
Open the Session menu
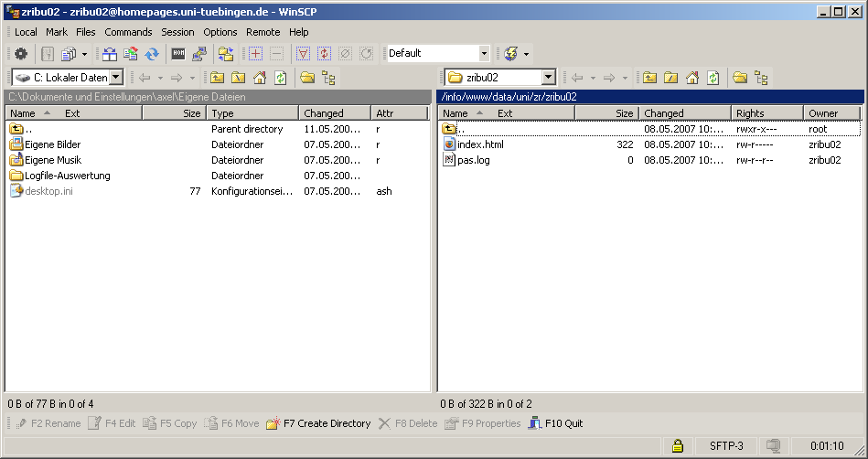(177, 32)
